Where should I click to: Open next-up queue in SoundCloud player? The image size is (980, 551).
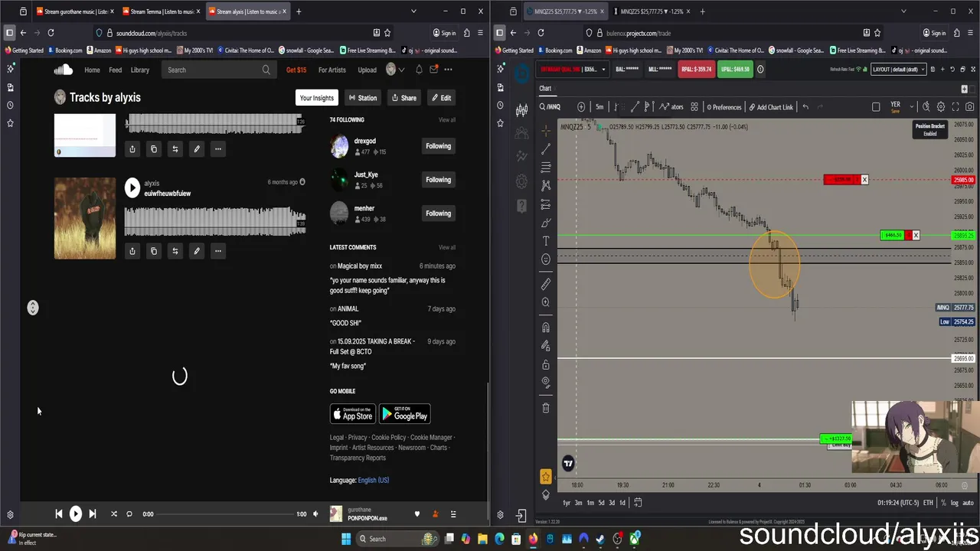click(453, 514)
